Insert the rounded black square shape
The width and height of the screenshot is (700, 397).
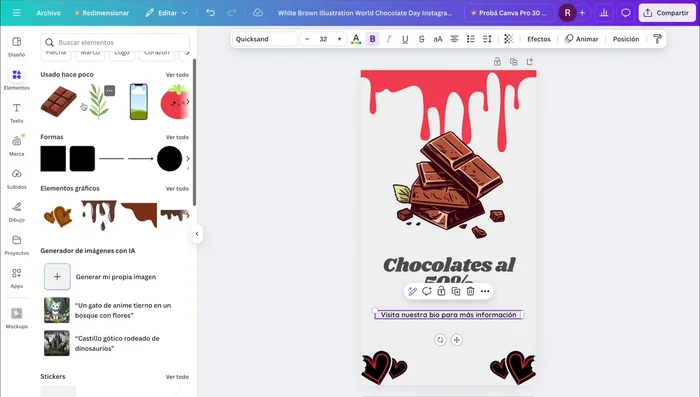[x=82, y=159]
